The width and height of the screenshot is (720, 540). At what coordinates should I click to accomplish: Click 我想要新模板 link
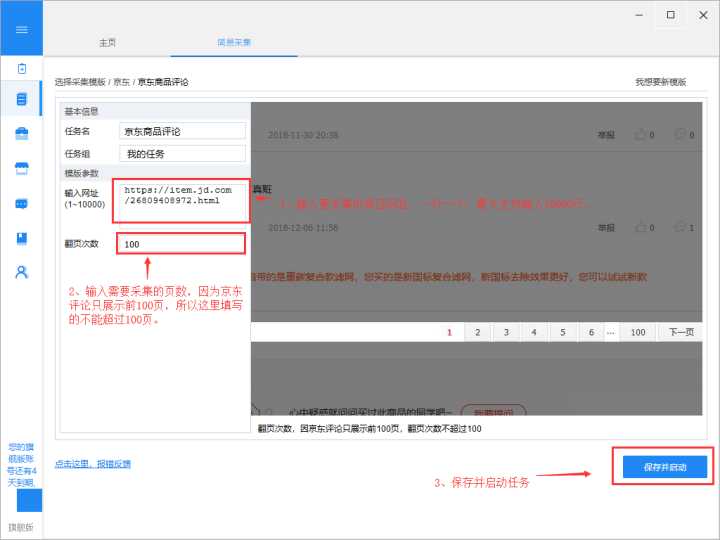coord(660,82)
